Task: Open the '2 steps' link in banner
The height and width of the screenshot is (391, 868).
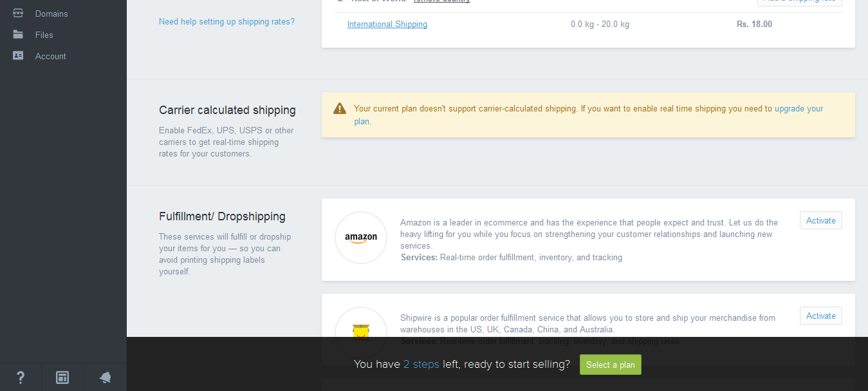Action: pyautogui.click(x=421, y=365)
